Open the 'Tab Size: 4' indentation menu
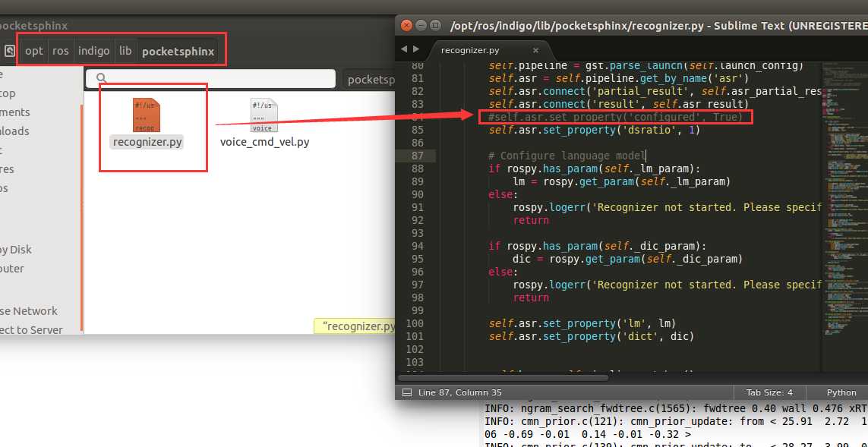The height and width of the screenshot is (447, 868). pyautogui.click(x=769, y=392)
